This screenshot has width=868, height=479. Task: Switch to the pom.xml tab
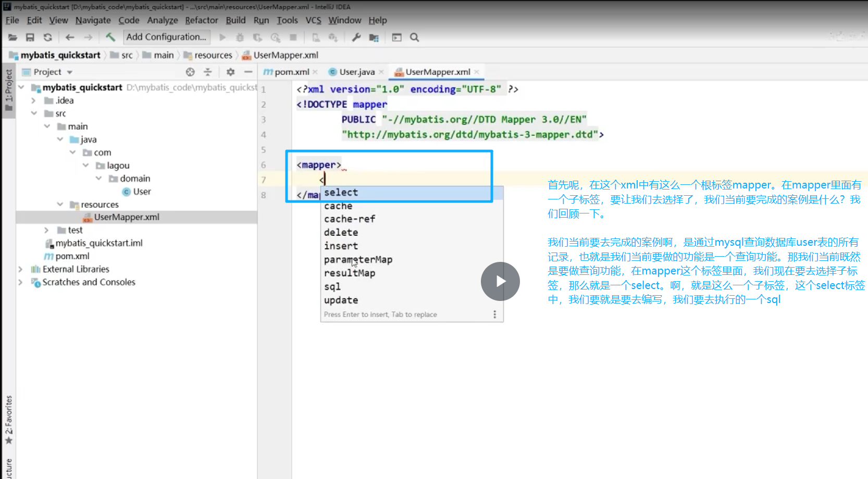coord(291,72)
